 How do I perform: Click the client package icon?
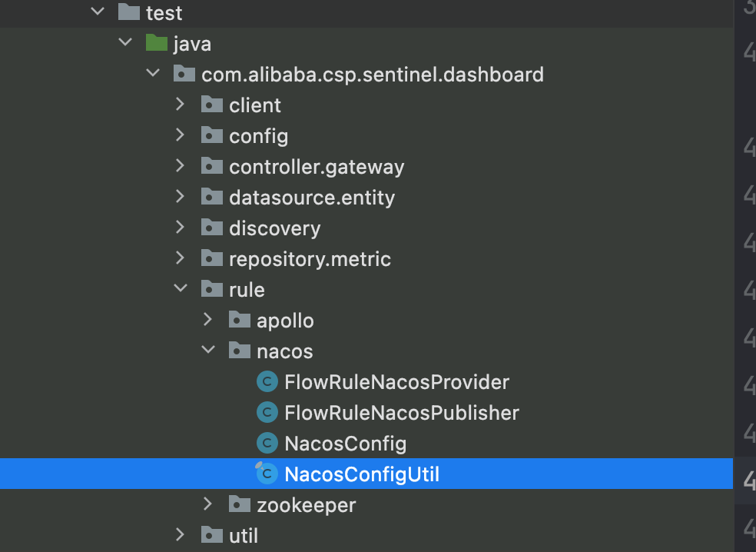tap(211, 105)
